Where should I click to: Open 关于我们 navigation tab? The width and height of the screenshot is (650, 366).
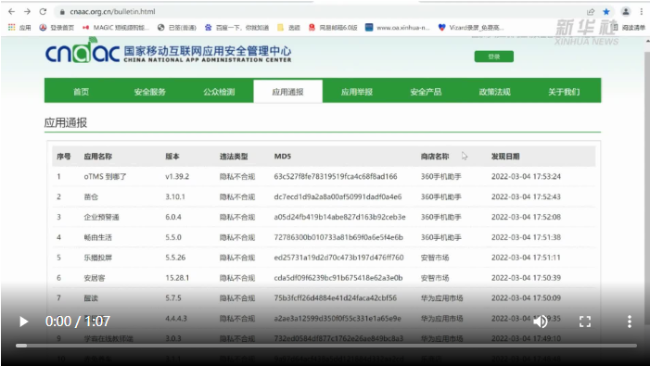pyautogui.click(x=564, y=92)
